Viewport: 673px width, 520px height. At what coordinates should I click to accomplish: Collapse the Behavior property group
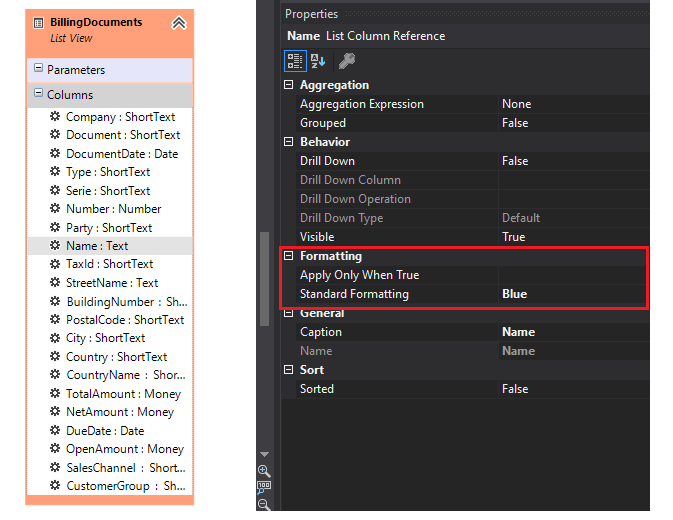[x=288, y=142]
